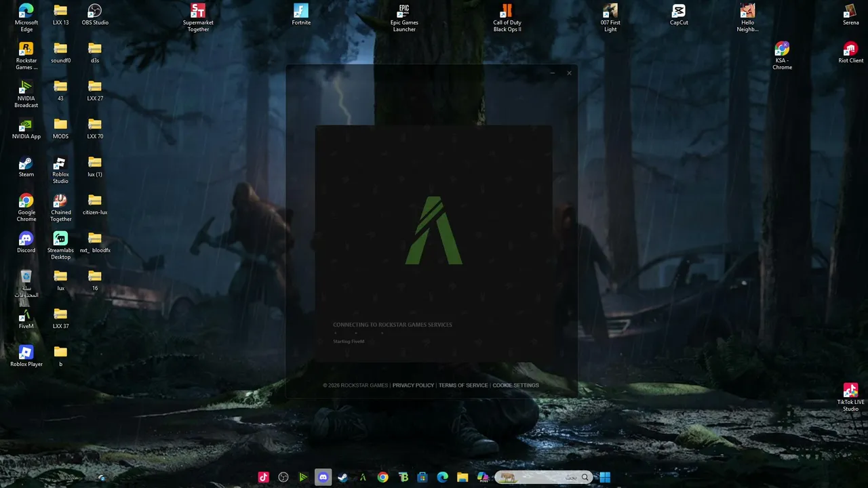868x488 pixels.
Task: Launch CapCut from the desktop
Action: pyautogui.click(x=679, y=15)
